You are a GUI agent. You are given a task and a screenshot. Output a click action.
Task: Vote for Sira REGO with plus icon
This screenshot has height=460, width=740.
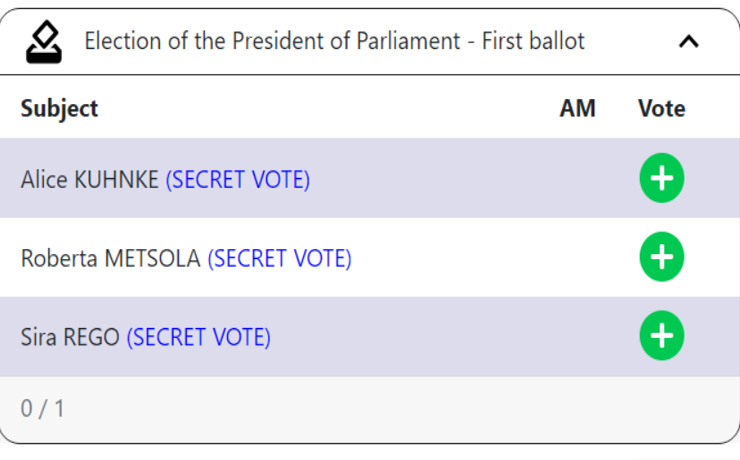coord(662,335)
